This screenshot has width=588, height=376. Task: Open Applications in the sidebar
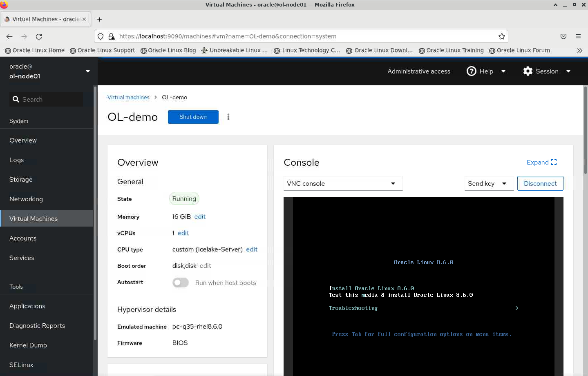[x=47, y=306]
